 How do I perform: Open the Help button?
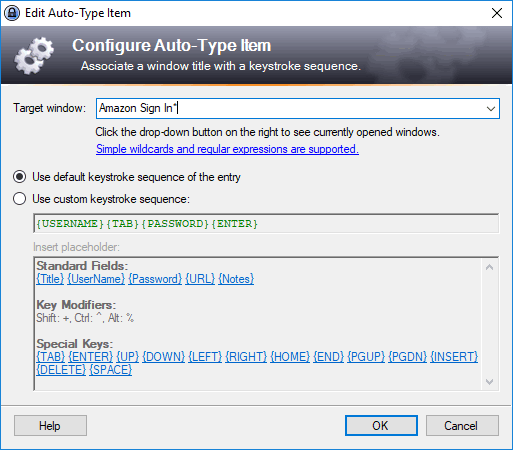(x=50, y=425)
